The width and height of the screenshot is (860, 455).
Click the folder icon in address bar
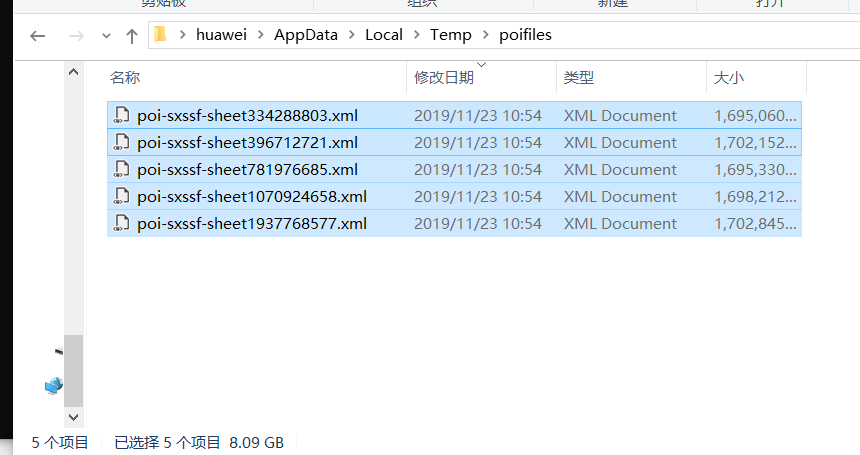(x=160, y=35)
